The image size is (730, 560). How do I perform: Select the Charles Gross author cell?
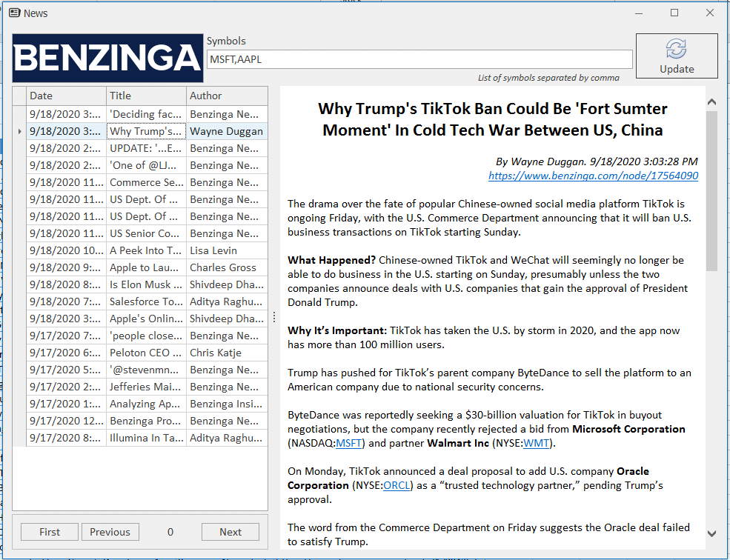(227, 267)
